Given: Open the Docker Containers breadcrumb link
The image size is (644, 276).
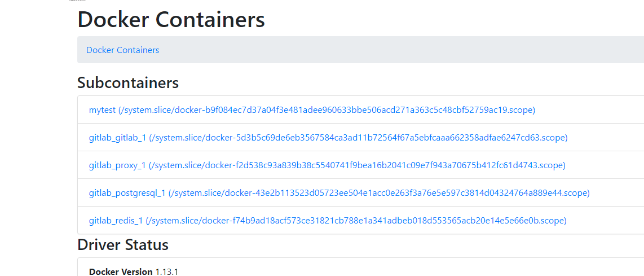Looking at the screenshot, I should (122, 50).
